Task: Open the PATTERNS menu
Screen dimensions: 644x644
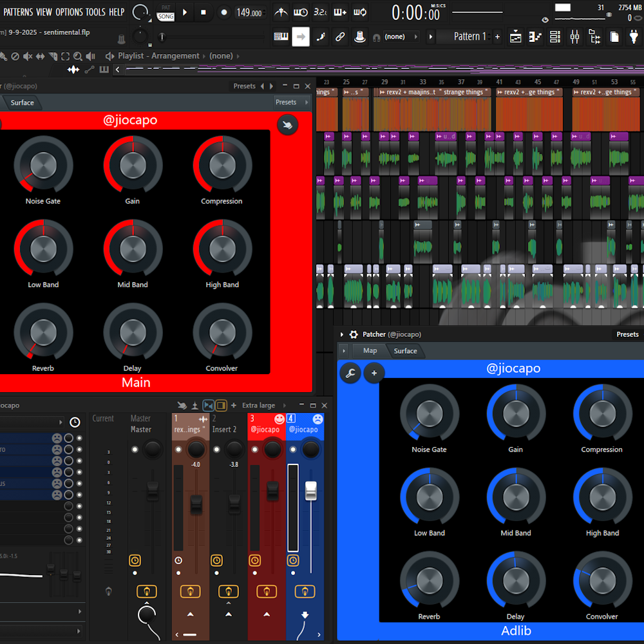Action: point(18,12)
